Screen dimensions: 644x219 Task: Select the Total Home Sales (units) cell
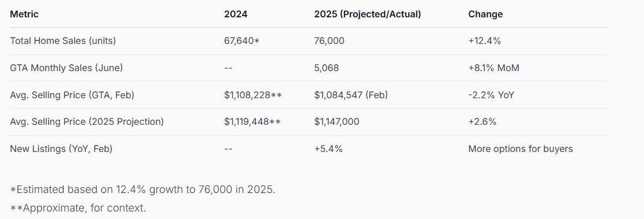(63, 41)
